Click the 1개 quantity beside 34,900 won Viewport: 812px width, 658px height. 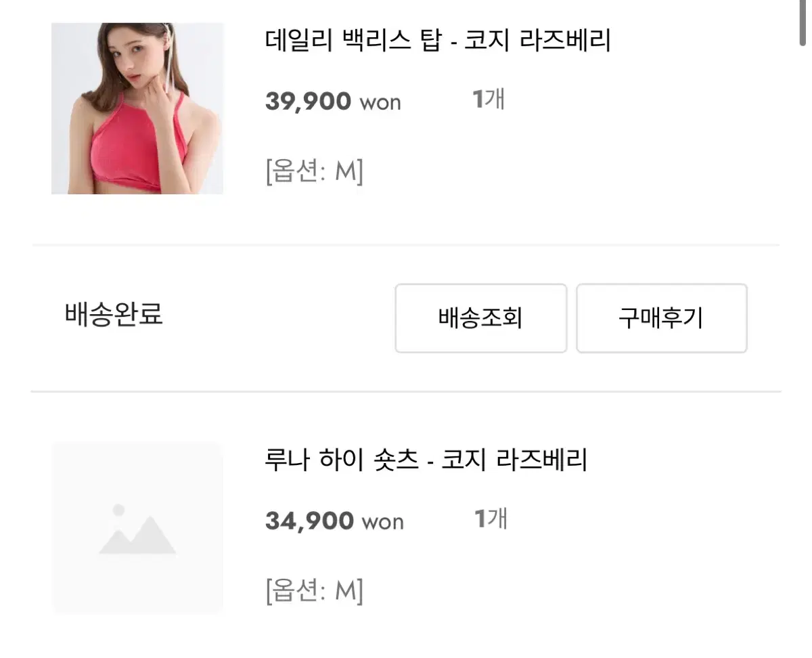pyautogui.click(x=491, y=519)
